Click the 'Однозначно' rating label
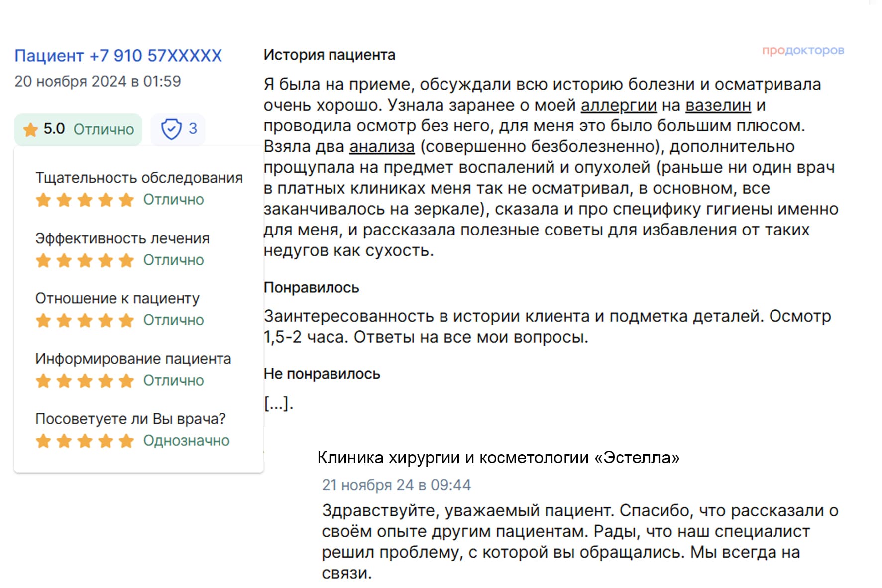882x588 pixels. click(x=187, y=441)
